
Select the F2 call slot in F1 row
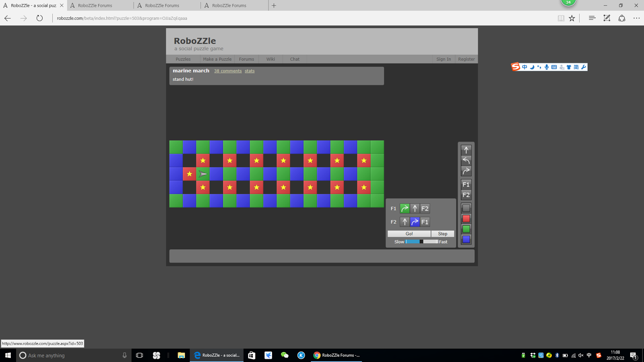pos(425,208)
